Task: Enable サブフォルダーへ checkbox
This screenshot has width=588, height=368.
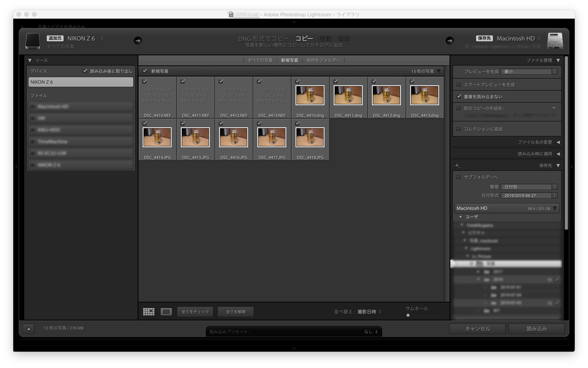Action: coord(459,177)
